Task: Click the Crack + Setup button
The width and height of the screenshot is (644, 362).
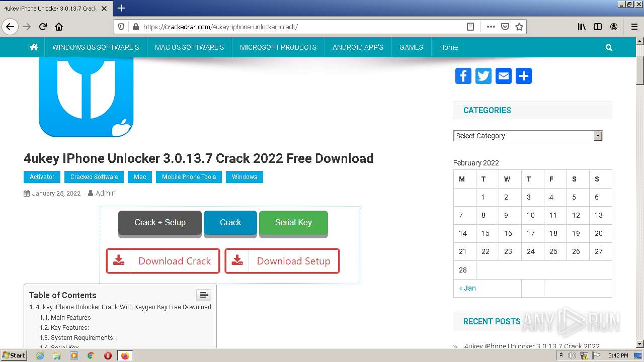Action: point(160,223)
